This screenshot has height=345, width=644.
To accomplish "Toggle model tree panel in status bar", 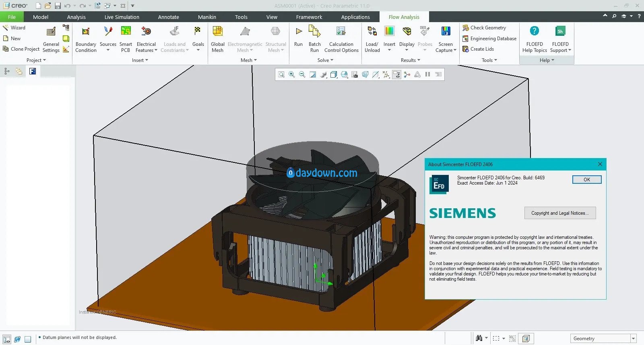I will (x=6, y=339).
